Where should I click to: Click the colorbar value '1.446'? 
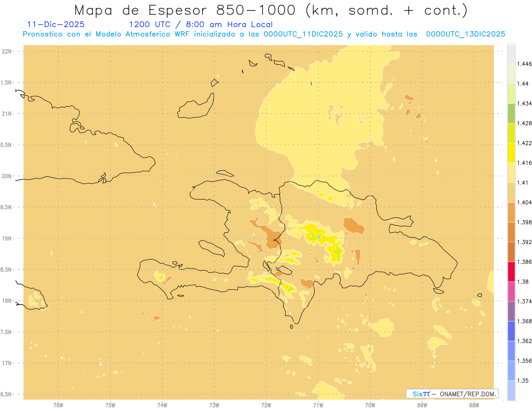tap(524, 64)
